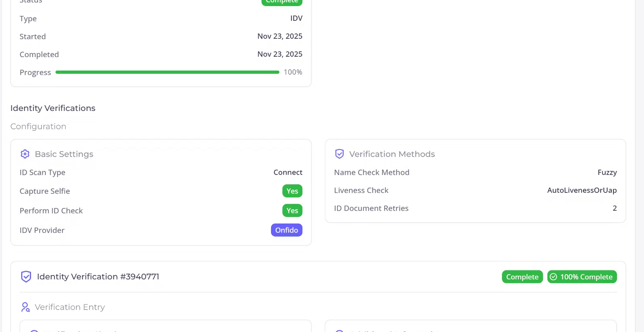Click the shield icon beside Identity Verification #3940771

[26, 277]
